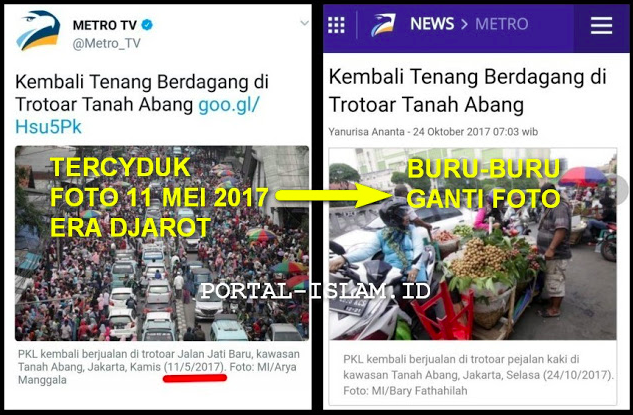Click the Metro eagle logo in purple header

383,25
